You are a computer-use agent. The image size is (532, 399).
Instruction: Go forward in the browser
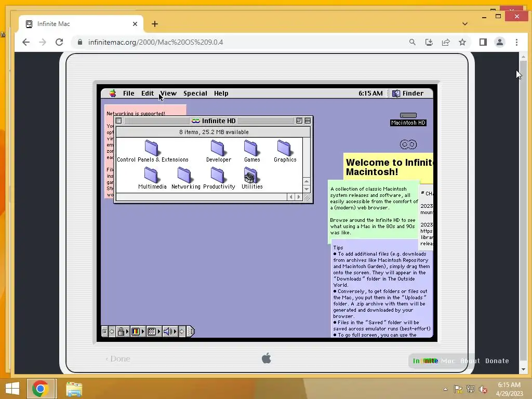(x=43, y=42)
